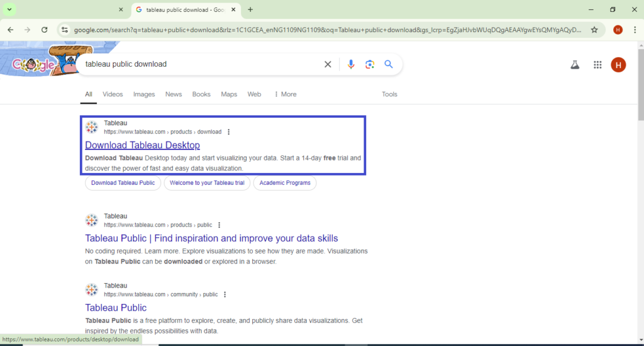
Task: Open Google apps grid
Action: pyautogui.click(x=597, y=65)
